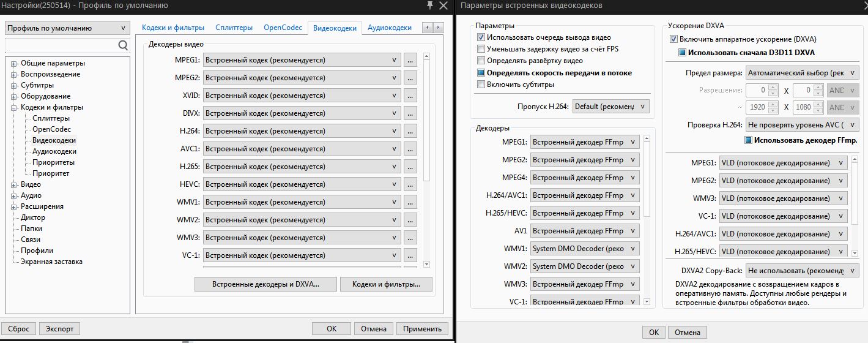Screen dimensions: 868x343
Task: Open the H.264 codec settings ellipsis button
Action: (410, 131)
